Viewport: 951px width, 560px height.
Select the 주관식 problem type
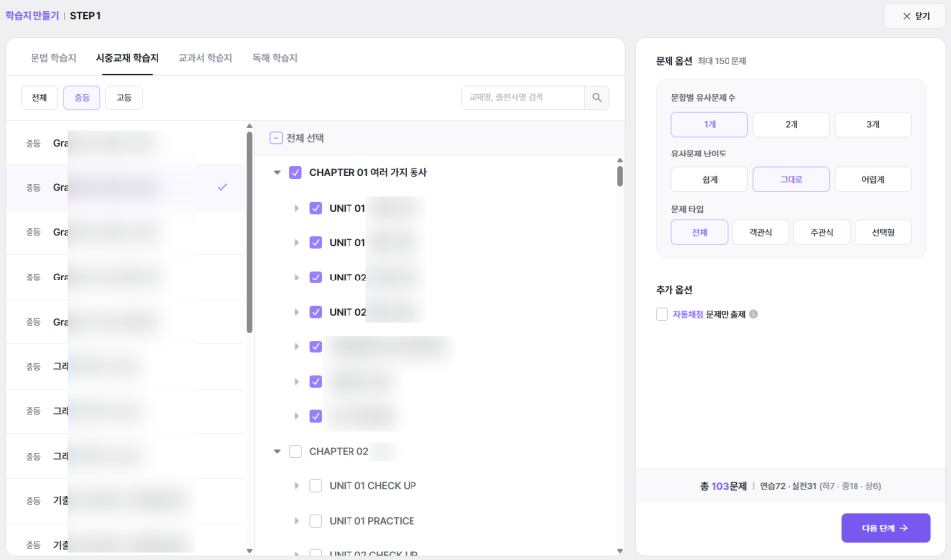pos(822,232)
